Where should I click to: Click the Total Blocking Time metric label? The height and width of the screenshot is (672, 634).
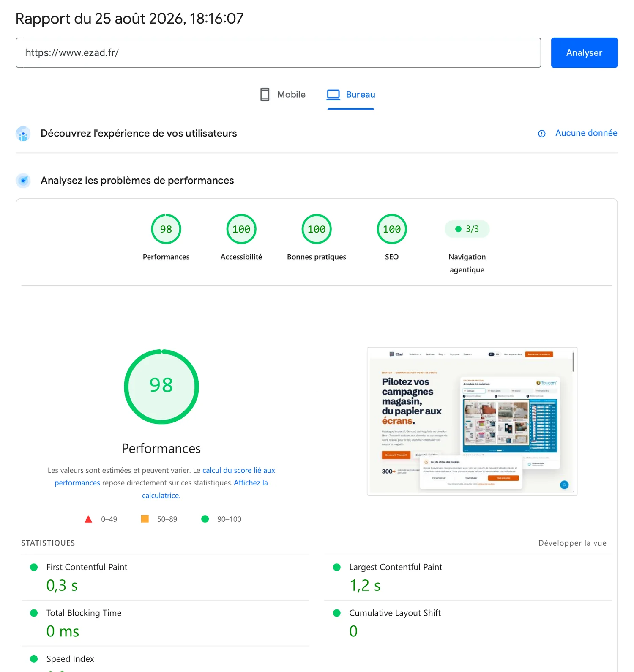[84, 613]
